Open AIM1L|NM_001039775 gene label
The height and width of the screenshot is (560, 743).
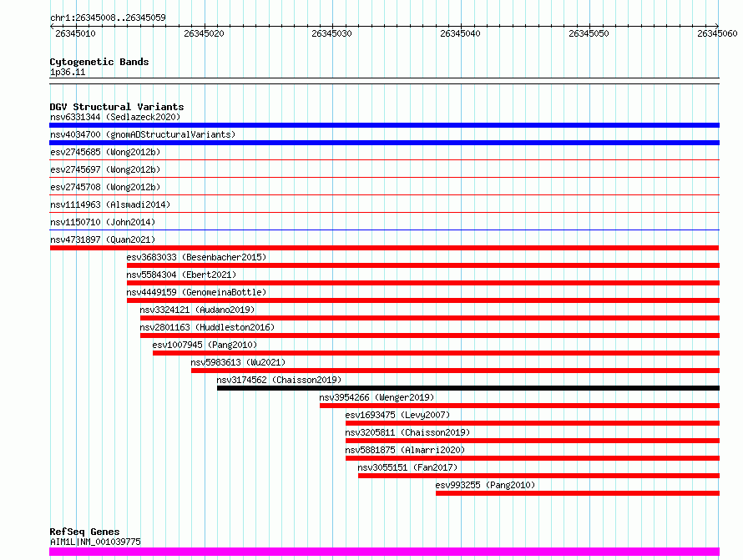(95, 542)
